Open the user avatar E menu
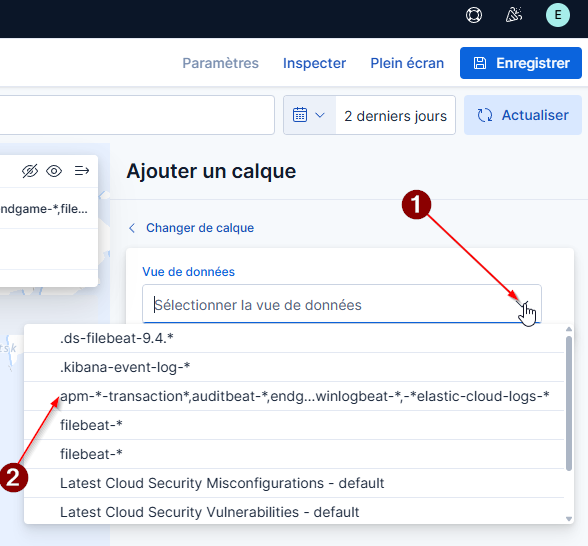The height and width of the screenshot is (546, 588). pos(558,15)
